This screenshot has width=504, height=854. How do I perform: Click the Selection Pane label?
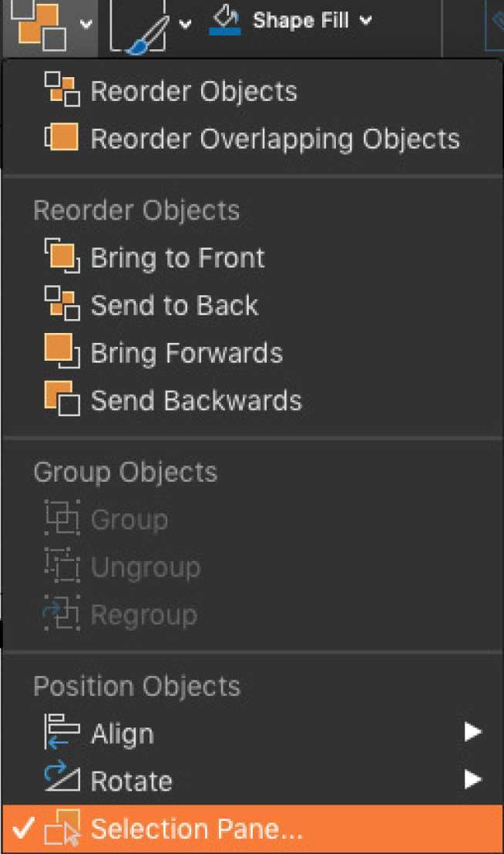197,829
